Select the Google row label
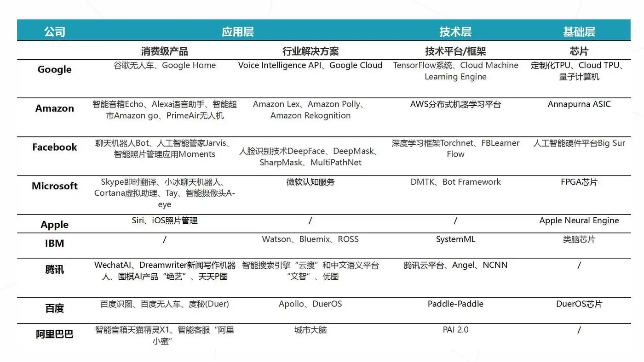The image size is (644, 362). 54,69
